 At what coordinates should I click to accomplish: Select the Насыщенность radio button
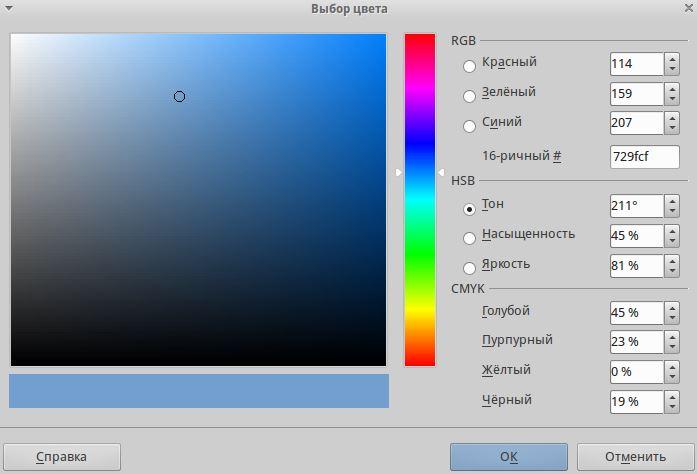click(469, 238)
